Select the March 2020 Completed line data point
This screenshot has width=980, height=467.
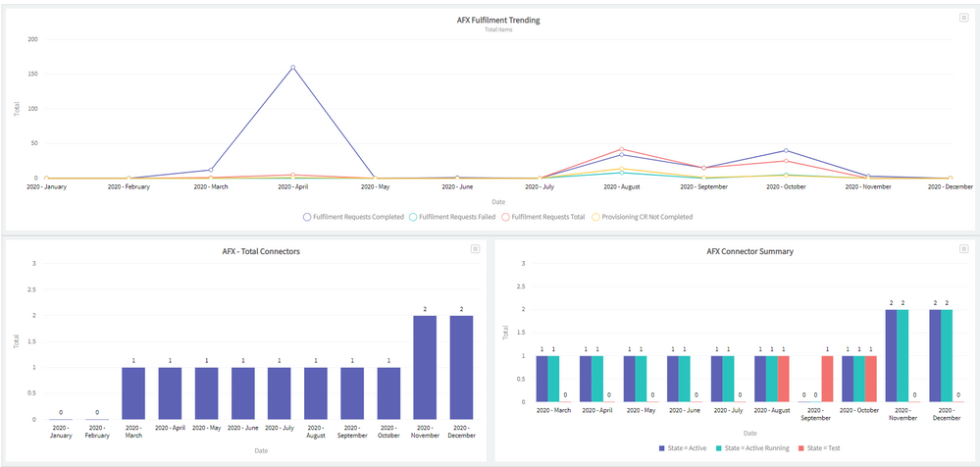coord(211,170)
